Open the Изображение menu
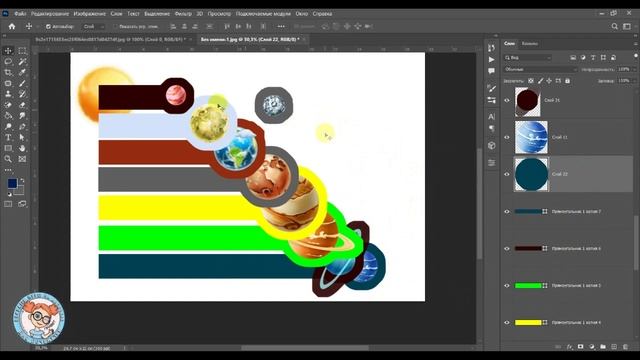Screen dimensions: 640x360 click(89, 13)
